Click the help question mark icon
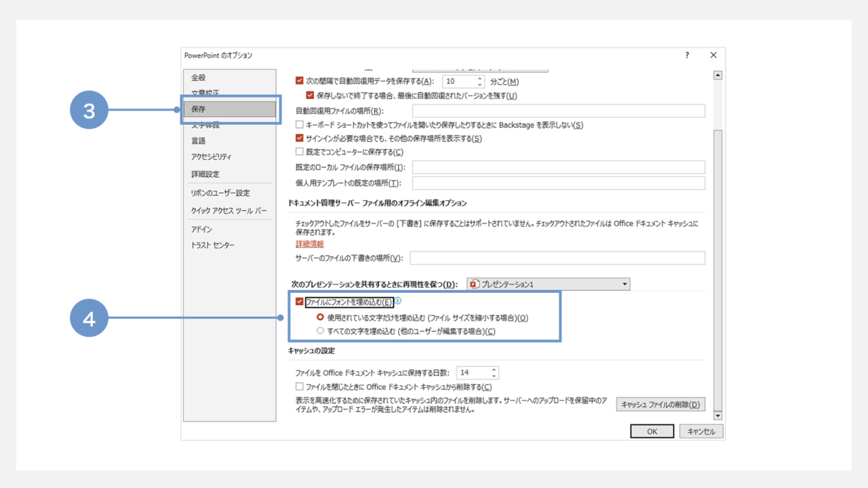 click(x=687, y=56)
